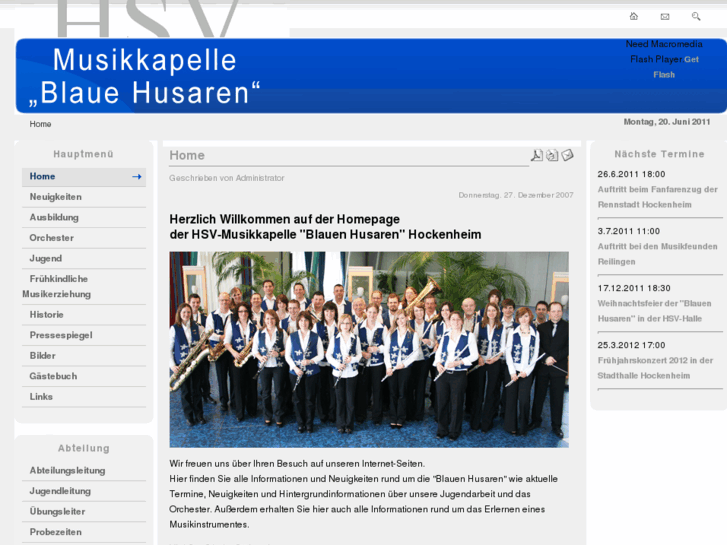The image size is (727, 545).
Task: Click the date 26.6.2011 18:00
Action: [x=631, y=174]
